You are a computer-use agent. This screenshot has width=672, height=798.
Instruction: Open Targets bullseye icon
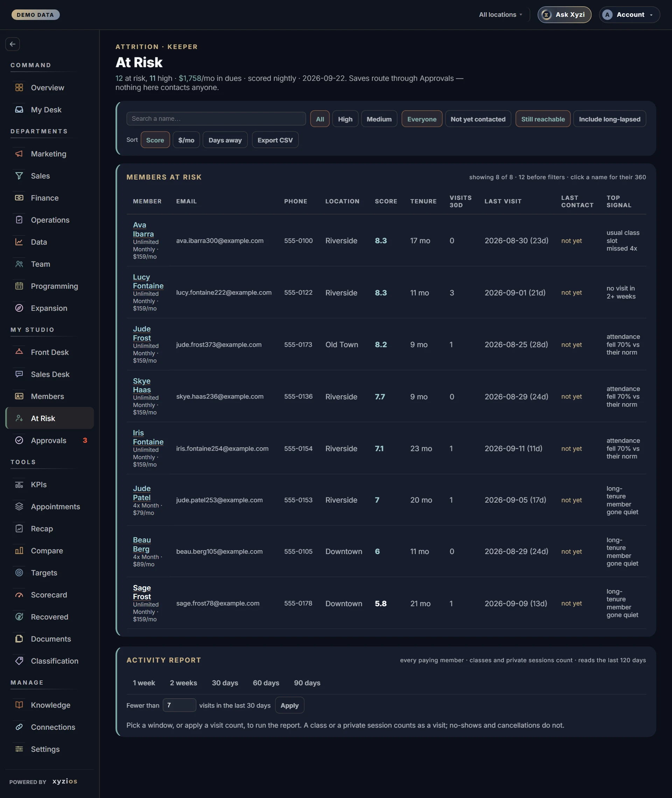(x=19, y=573)
